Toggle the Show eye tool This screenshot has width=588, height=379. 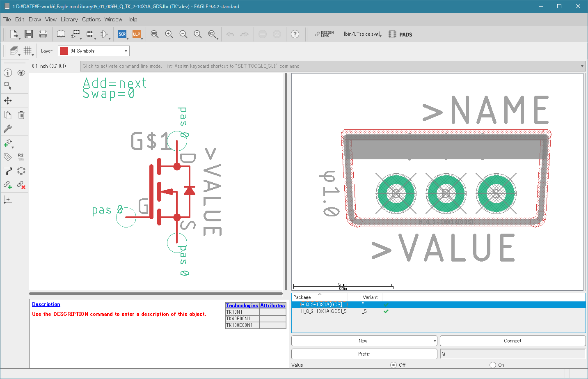pyautogui.click(x=21, y=73)
